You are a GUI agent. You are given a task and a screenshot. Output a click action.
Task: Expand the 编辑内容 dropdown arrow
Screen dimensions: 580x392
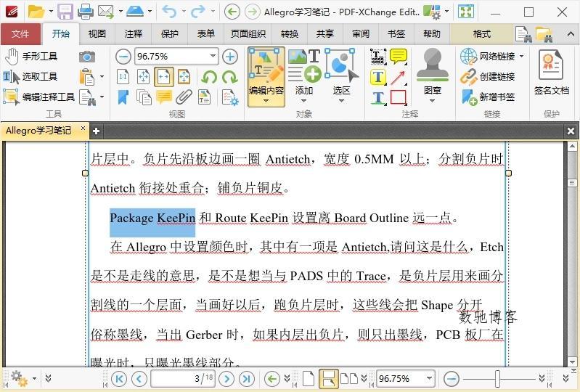click(266, 101)
